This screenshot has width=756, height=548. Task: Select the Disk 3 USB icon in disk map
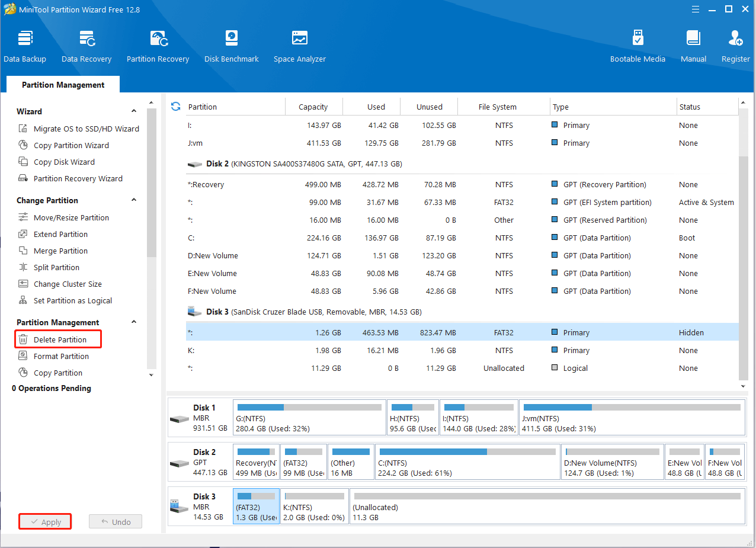click(179, 507)
